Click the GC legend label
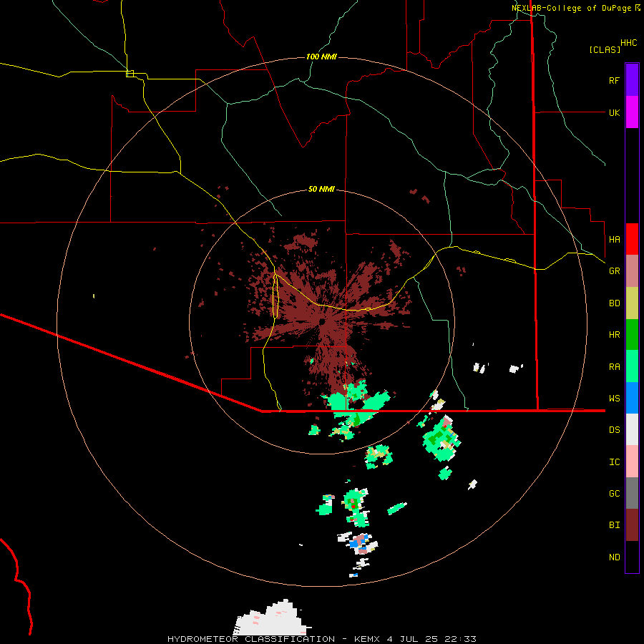The image size is (644, 644). tap(614, 494)
